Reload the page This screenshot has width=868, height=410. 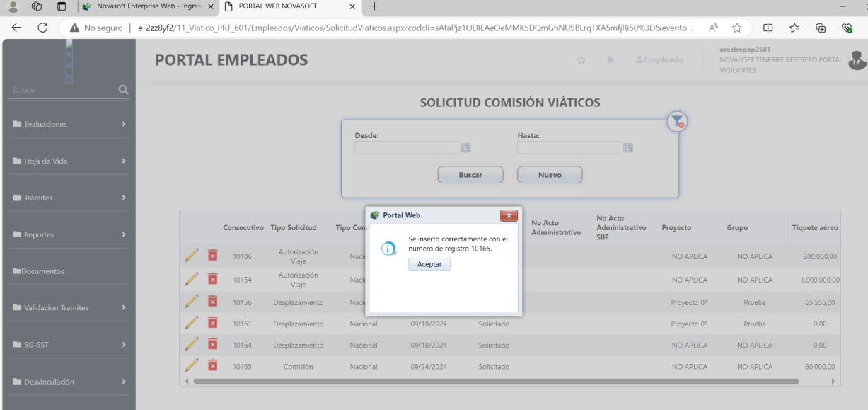(42, 28)
